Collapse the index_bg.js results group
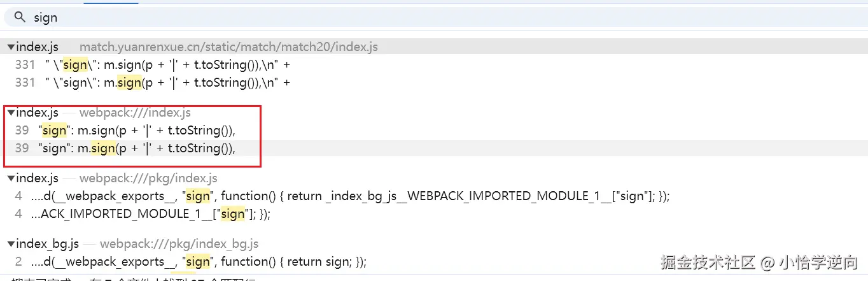The image size is (868, 281). click(x=11, y=244)
